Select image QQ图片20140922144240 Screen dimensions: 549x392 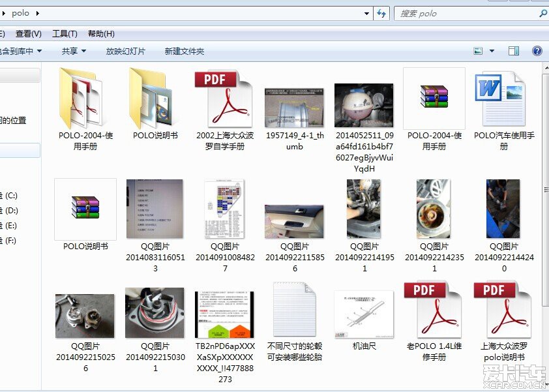[503, 209]
